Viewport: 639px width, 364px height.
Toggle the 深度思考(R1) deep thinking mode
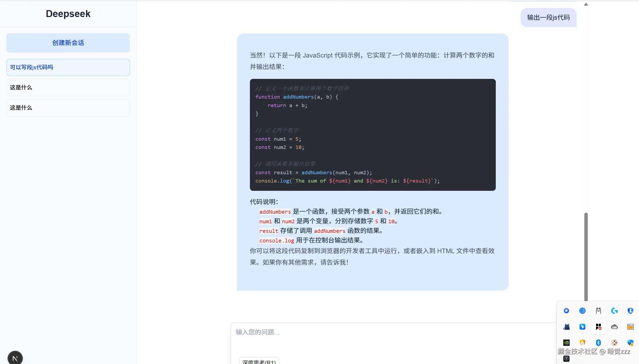click(259, 361)
